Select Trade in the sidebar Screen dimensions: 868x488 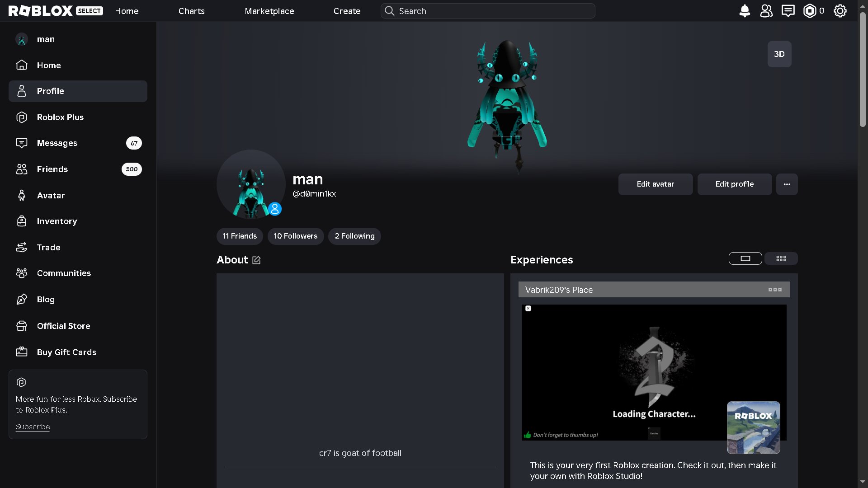pyautogui.click(x=78, y=248)
